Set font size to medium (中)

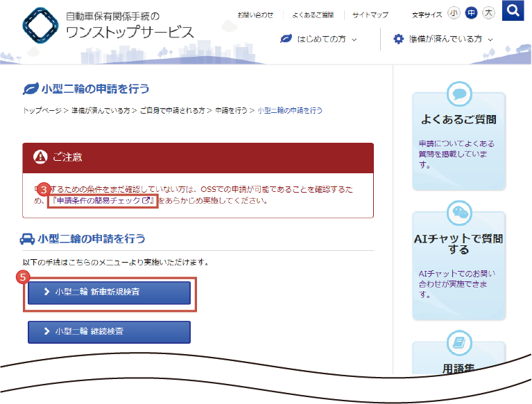[x=471, y=13]
